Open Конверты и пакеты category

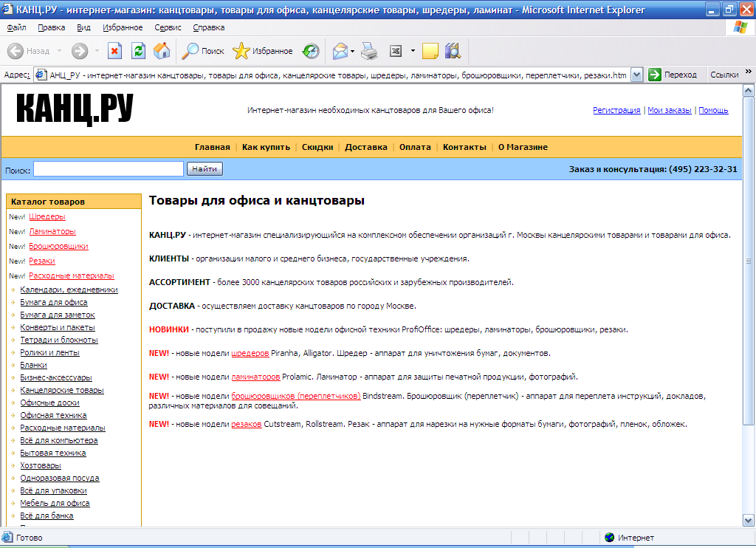tap(58, 328)
